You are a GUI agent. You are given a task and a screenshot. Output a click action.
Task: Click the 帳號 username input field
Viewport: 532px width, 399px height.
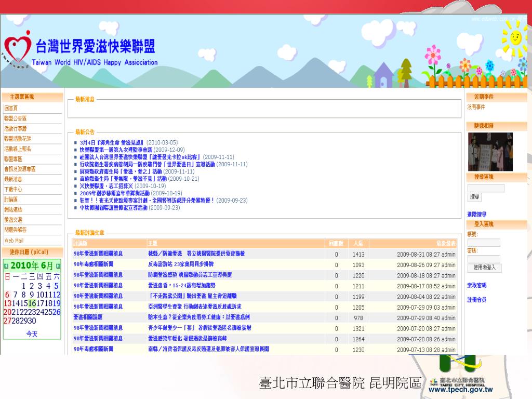[484, 243]
